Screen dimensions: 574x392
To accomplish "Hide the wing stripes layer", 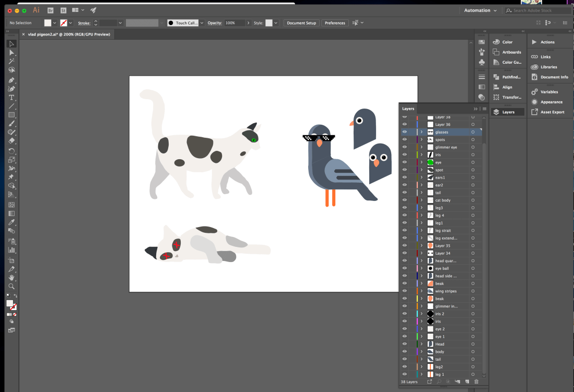I will point(404,291).
